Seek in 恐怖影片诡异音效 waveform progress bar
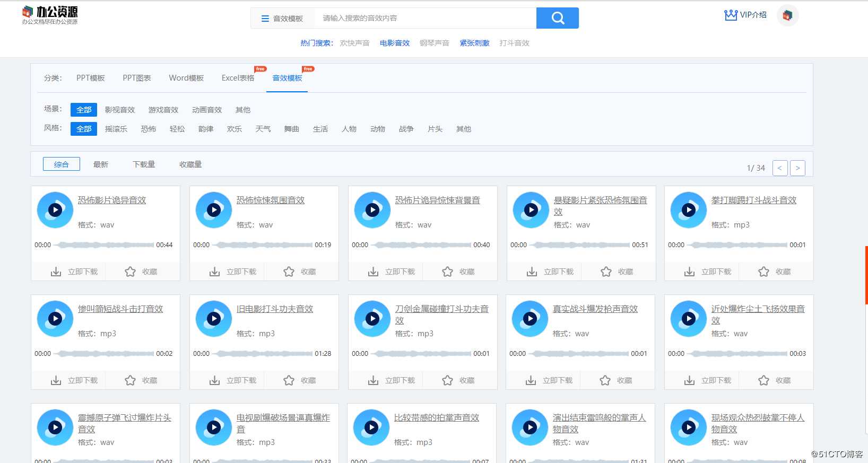Viewport: 868px width, 463px height. click(103, 245)
